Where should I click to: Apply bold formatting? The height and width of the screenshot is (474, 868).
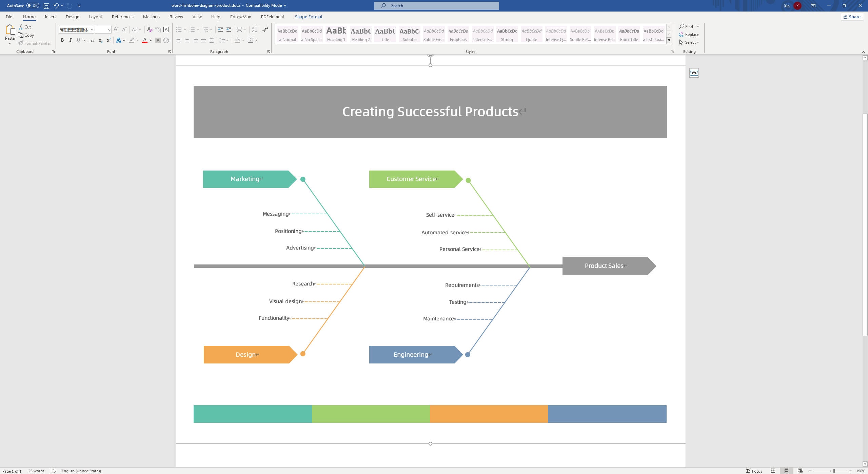pos(62,40)
